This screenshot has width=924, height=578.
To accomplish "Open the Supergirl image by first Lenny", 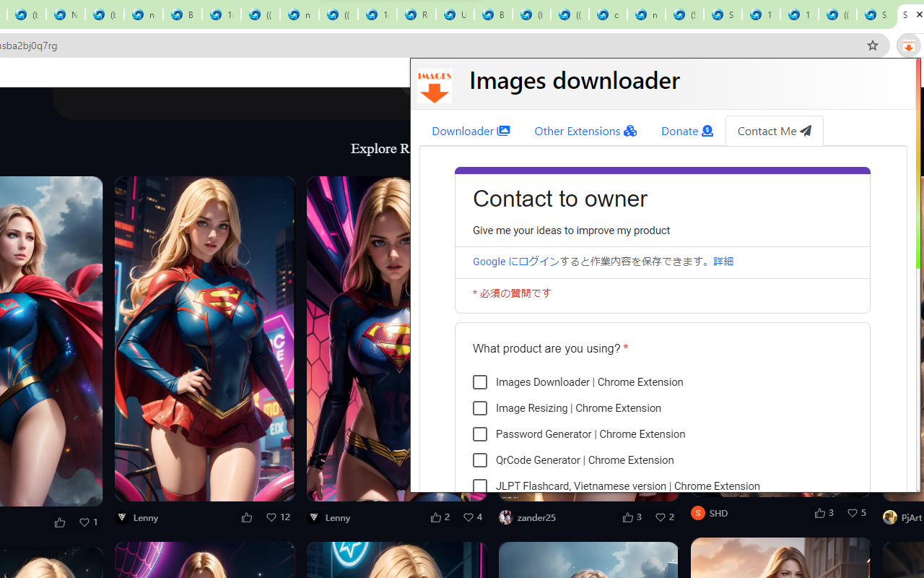I will pos(204,339).
